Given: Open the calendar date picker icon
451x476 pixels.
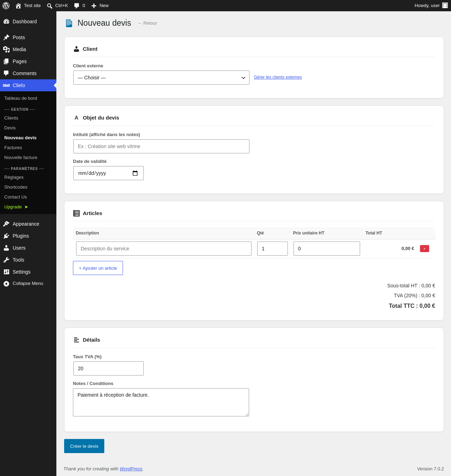Looking at the screenshot, I should [135, 173].
